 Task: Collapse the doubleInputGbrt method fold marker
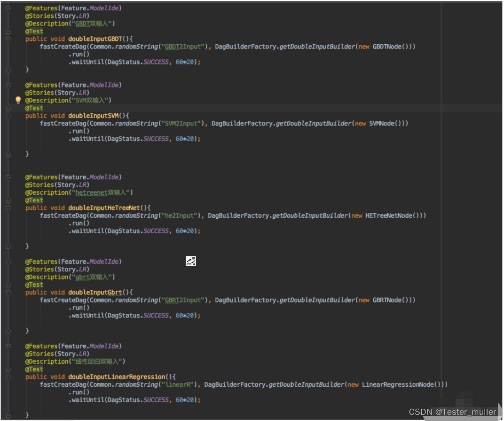pos(8,293)
